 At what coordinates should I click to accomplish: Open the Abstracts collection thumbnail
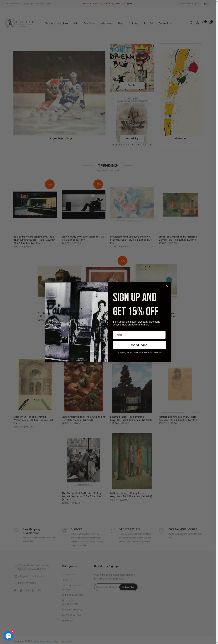click(181, 94)
